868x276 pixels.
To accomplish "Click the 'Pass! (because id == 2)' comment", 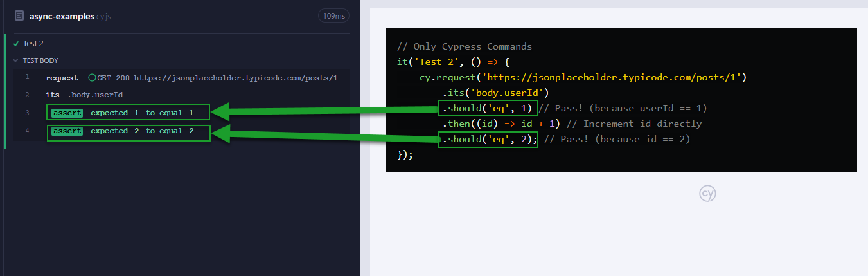I will pyautogui.click(x=617, y=139).
